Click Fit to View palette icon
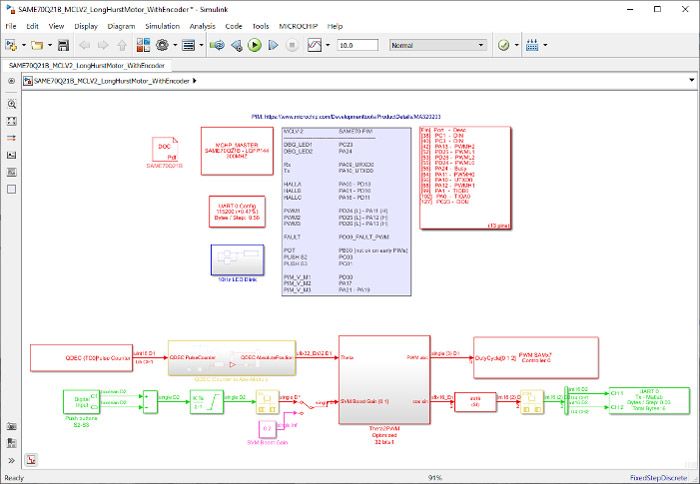 coord(12,120)
